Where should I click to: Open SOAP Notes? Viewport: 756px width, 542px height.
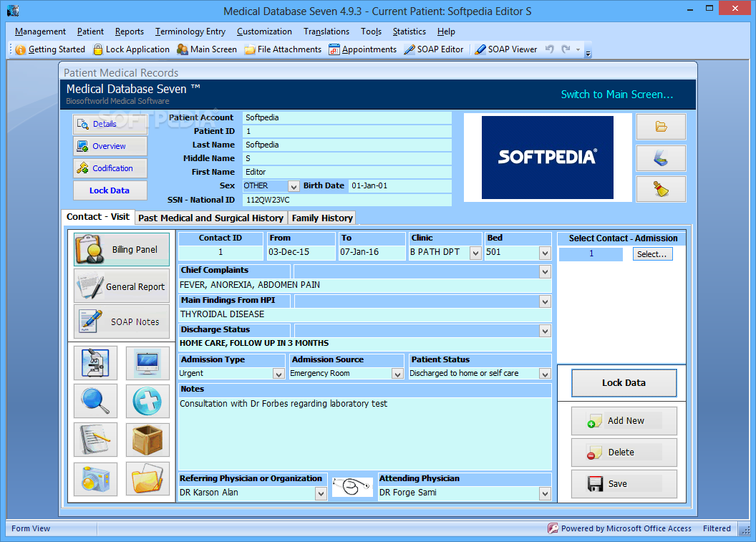pos(122,321)
